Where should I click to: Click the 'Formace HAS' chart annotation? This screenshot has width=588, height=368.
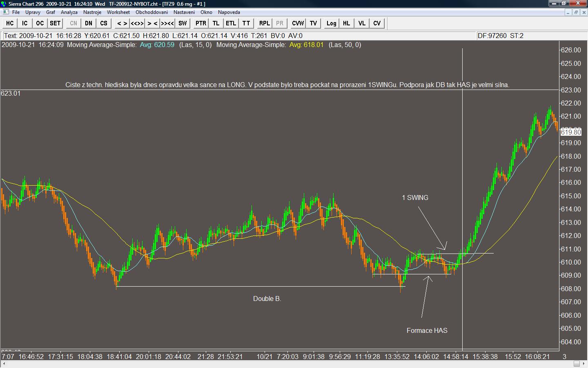coord(427,330)
